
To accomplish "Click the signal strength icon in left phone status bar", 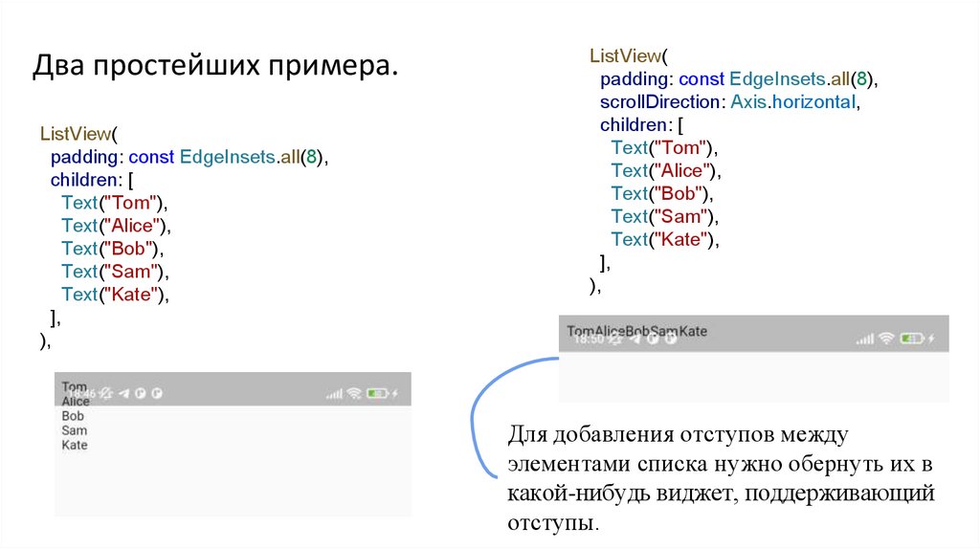I will click(334, 393).
